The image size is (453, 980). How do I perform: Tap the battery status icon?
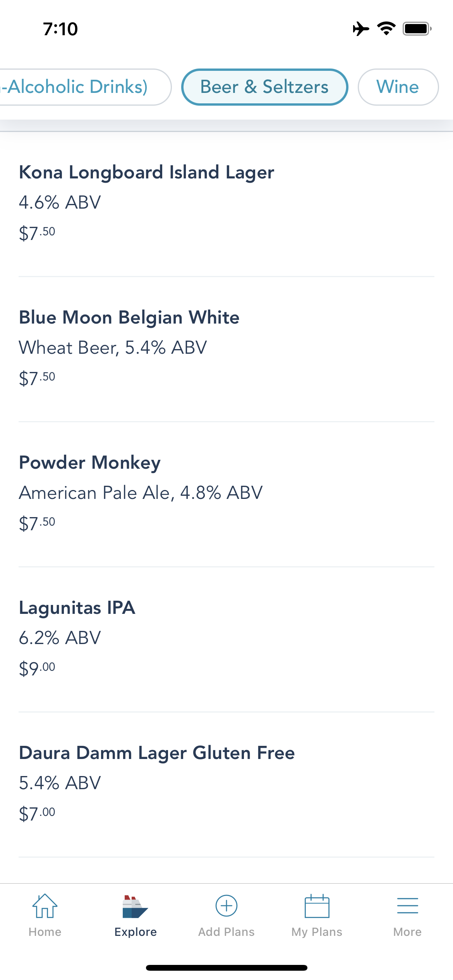[417, 29]
